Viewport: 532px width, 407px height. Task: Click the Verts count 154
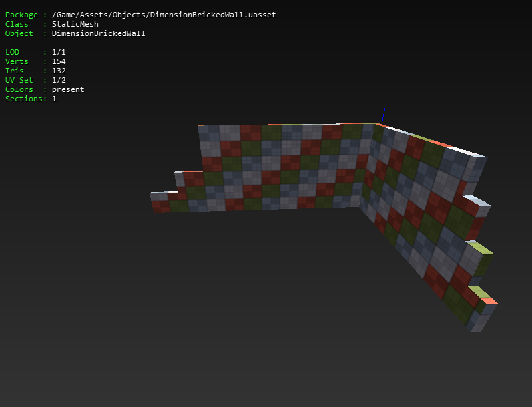point(59,61)
